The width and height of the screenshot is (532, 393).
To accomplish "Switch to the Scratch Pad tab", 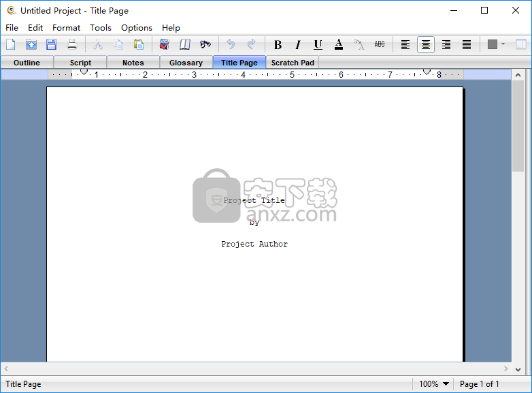I will click(x=293, y=63).
